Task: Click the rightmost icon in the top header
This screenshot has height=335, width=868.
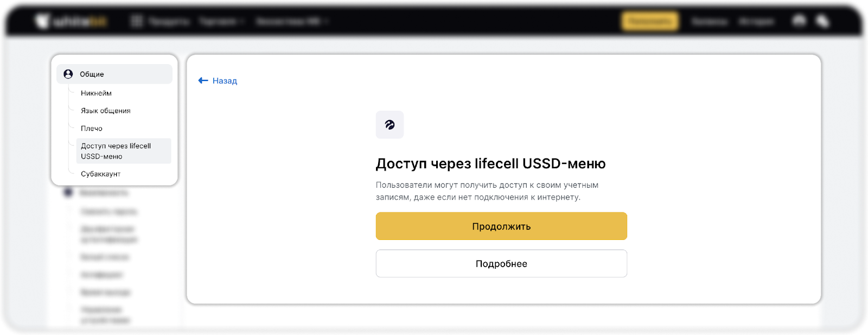Action: pos(822,22)
